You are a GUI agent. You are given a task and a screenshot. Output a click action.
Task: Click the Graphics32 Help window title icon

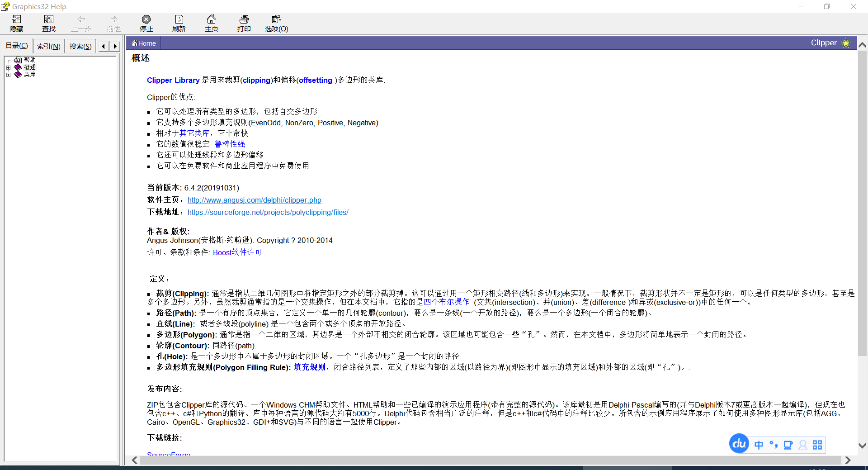point(5,6)
